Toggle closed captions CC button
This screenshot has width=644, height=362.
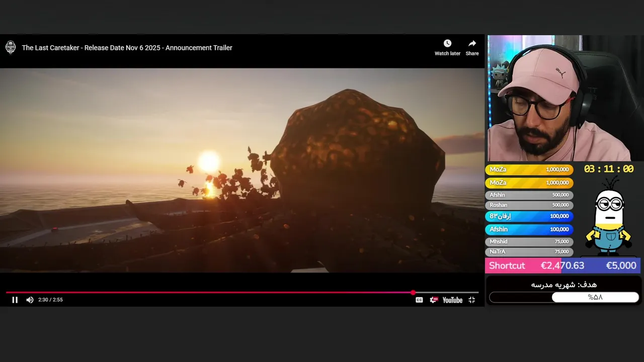pos(419,300)
